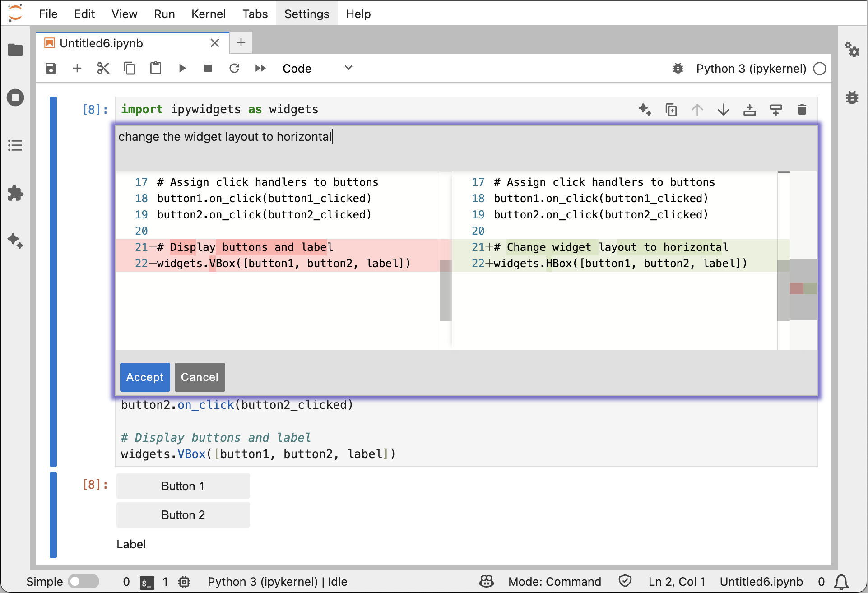Click left diff pane scrollbar thumb
The width and height of the screenshot is (868, 593).
(446, 290)
